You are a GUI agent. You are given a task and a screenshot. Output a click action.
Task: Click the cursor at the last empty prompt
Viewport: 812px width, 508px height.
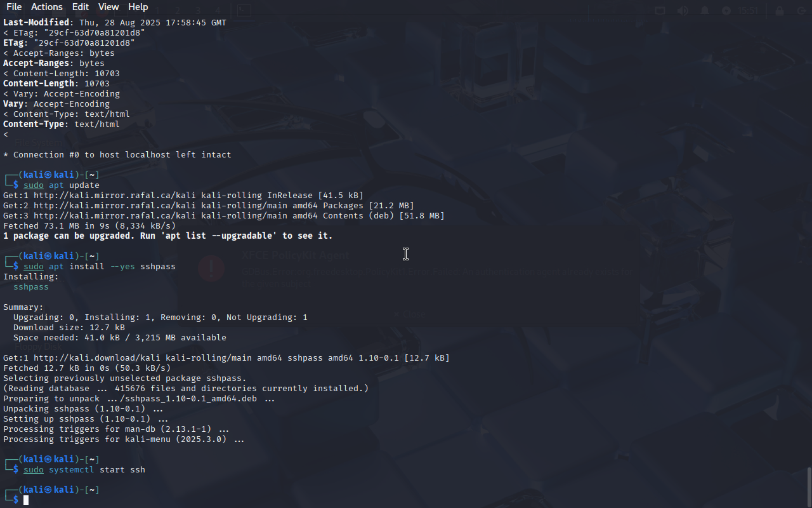[26, 500]
